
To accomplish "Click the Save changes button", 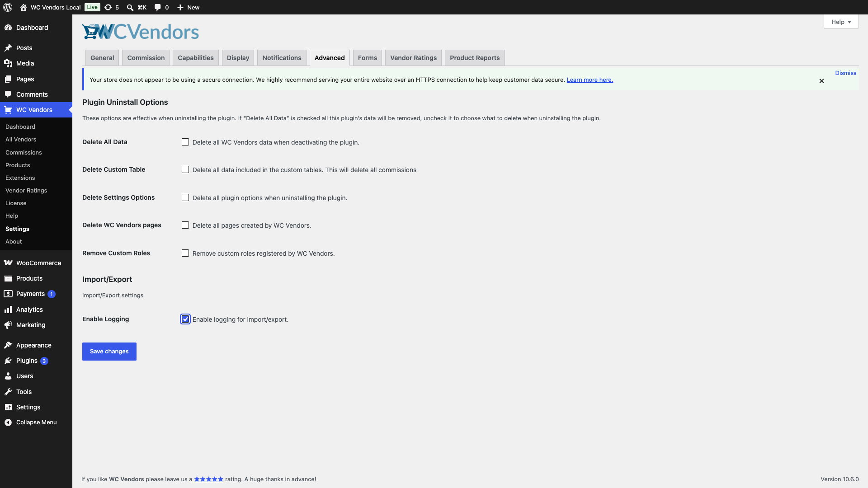I will (x=109, y=352).
